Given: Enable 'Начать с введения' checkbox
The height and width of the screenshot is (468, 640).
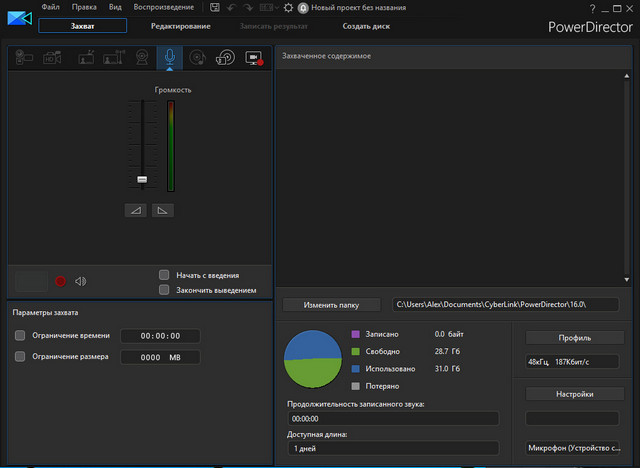Looking at the screenshot, I should 164,275.
